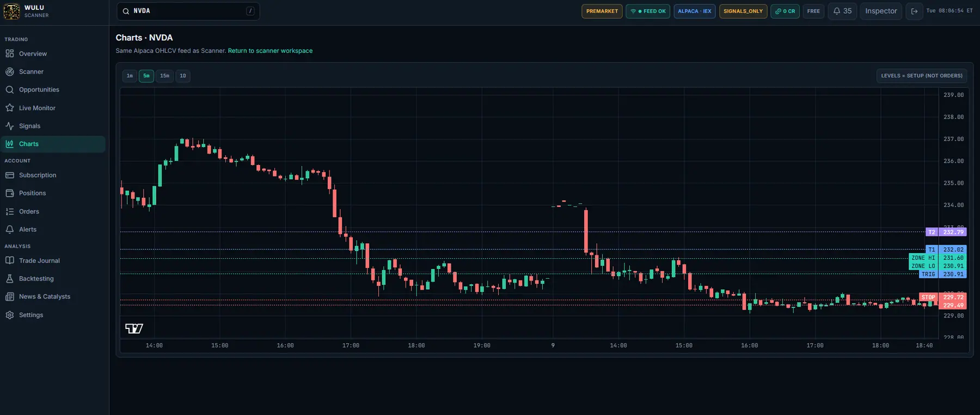Follow Return to scanner workspace link
980x415 pixels.
point(270,51)
